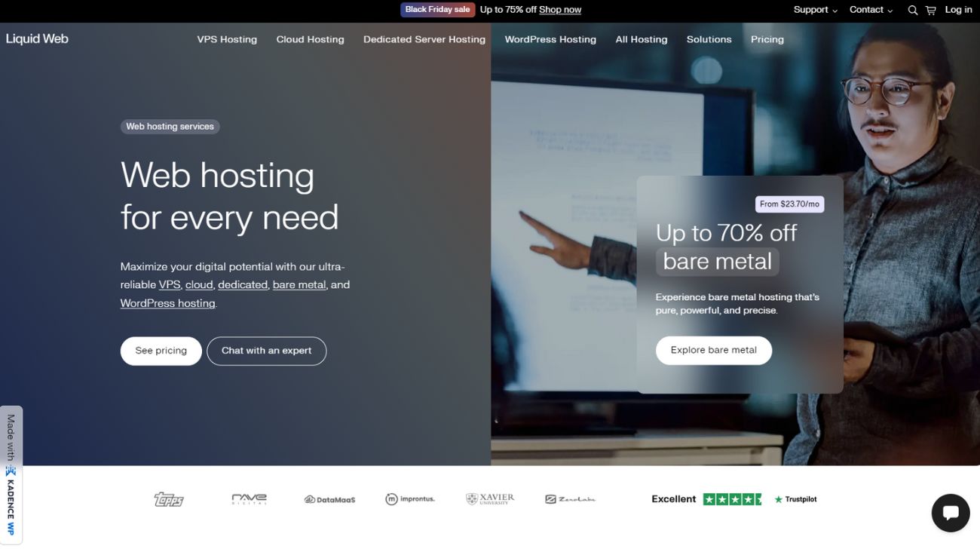This screenshot has width=980, height=549.
Task: Click Web hosting for every need heading
Action: (229, 196)
